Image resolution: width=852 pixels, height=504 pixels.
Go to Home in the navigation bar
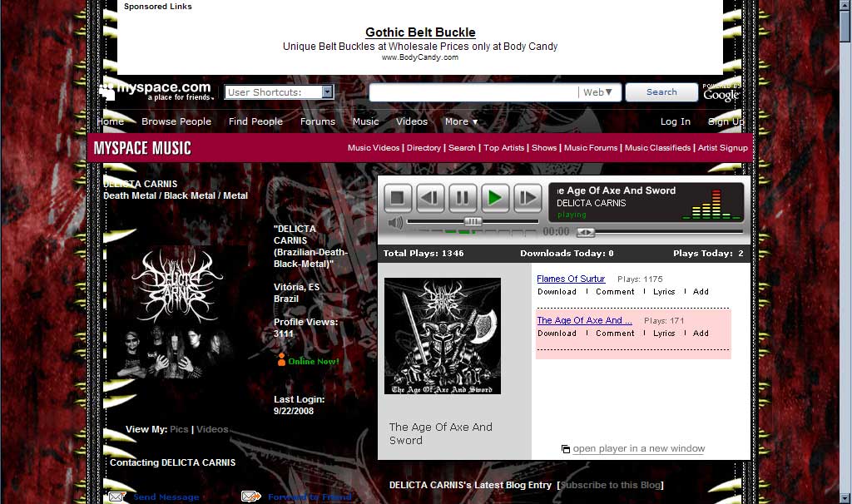(111, 121)
